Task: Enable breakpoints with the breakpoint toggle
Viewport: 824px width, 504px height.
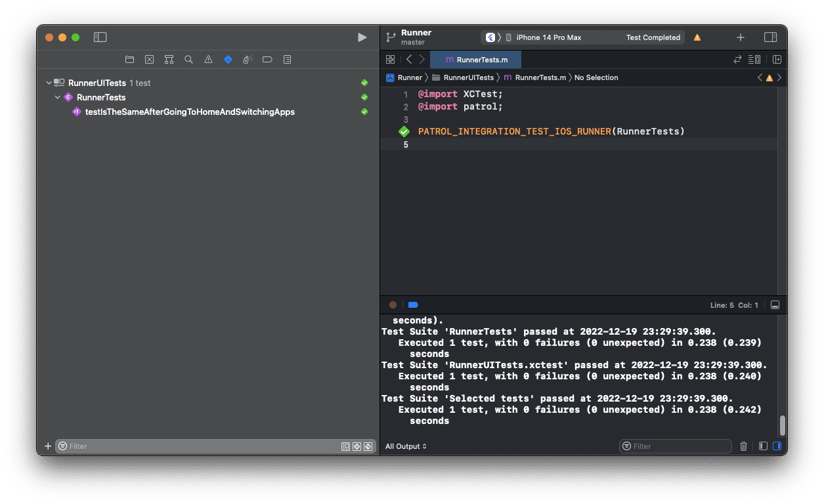Action: tap(413, 304)
